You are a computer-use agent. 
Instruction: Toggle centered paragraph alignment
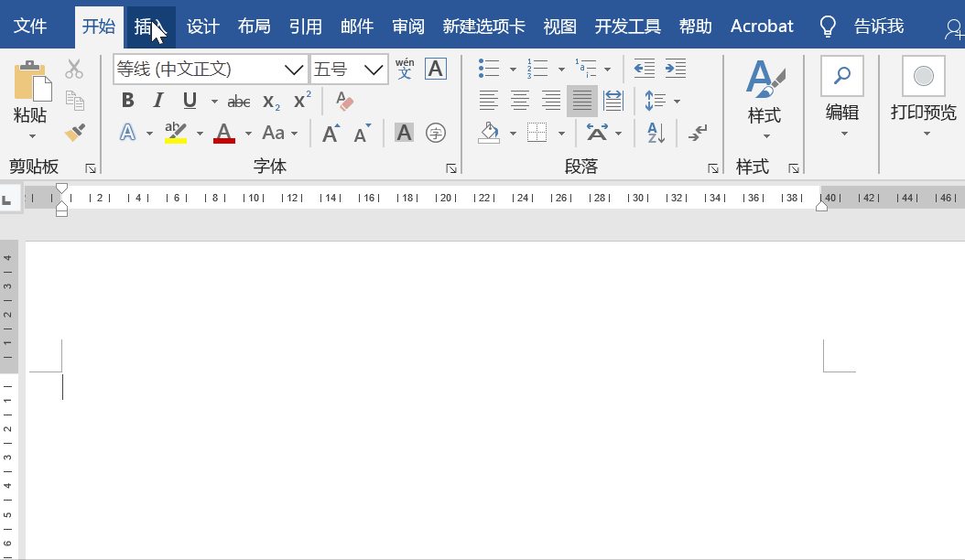519,101
